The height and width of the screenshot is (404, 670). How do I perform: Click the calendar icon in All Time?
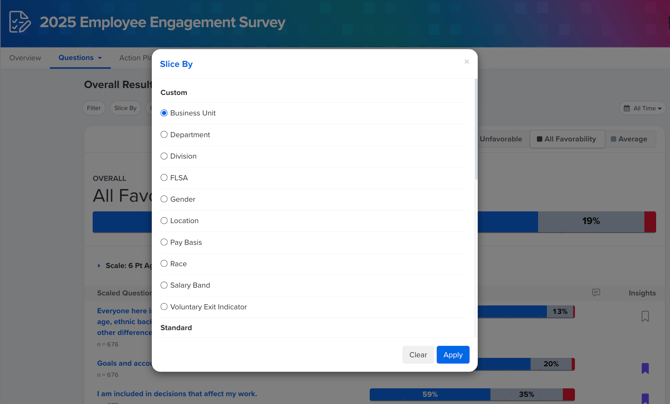click(x=626, y=108)
